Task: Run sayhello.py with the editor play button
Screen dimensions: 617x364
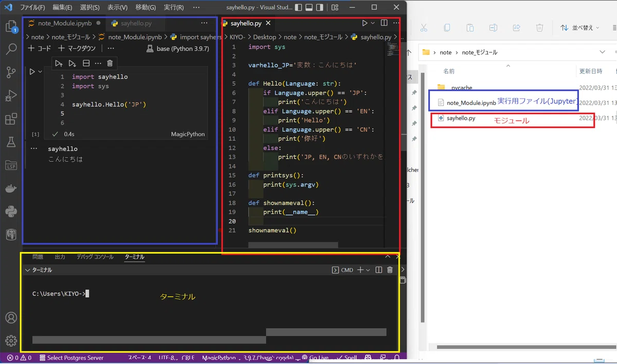Action: click(365, 23)
